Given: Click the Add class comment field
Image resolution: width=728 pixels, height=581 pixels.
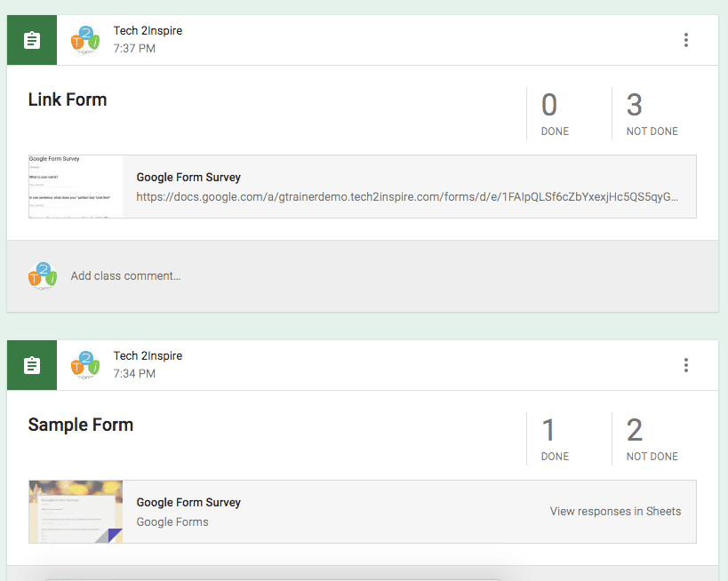Looking at the screenshot, I should coord(125,275).
